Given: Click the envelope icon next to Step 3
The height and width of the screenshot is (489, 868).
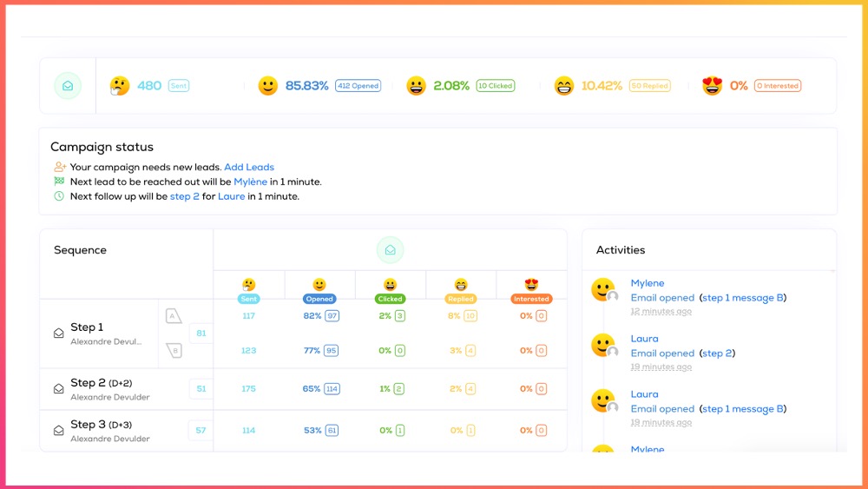Looking at the screenshot, I should 59,430.
